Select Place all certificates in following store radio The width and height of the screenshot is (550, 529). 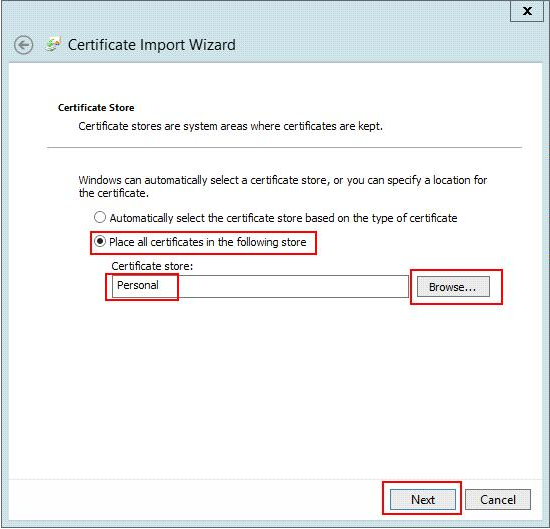(100, 241)
